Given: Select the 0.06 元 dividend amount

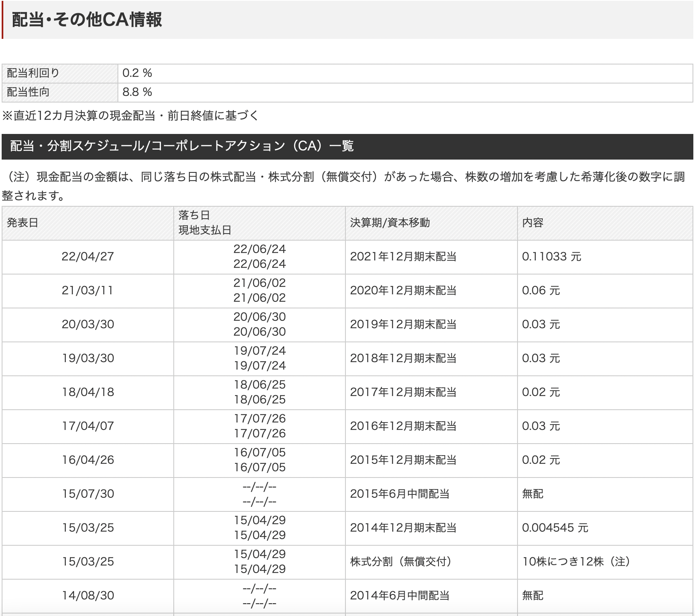Looking at the screenshot, I should 541,291.
